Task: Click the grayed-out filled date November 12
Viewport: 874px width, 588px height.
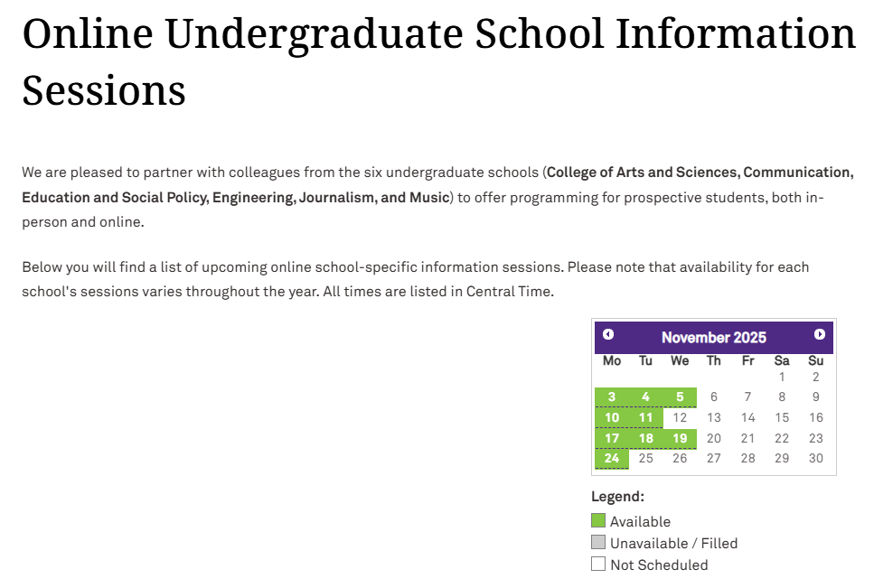Action: tap(680, 417)
